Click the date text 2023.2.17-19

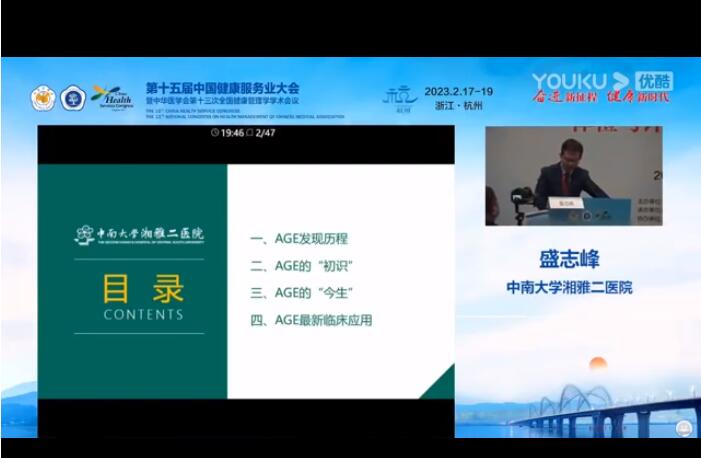tap(459, 90)
